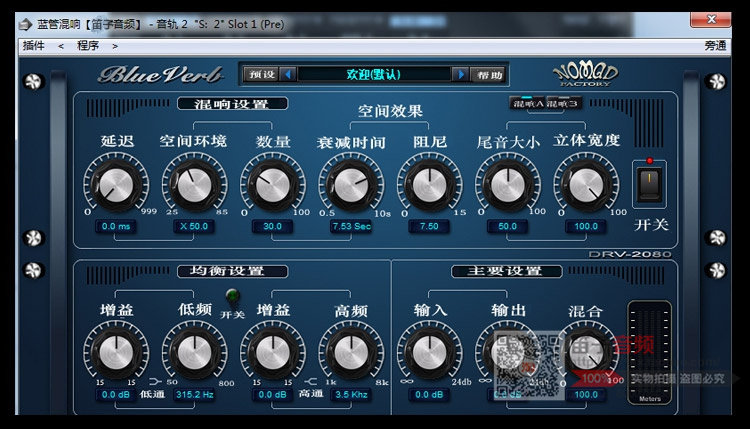Click the 帮助 help button
Viewport: 750px width, 429px height.
coord(489,75)
